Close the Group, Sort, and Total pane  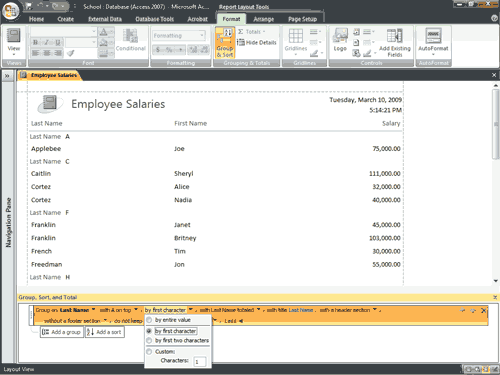point(495,297)
